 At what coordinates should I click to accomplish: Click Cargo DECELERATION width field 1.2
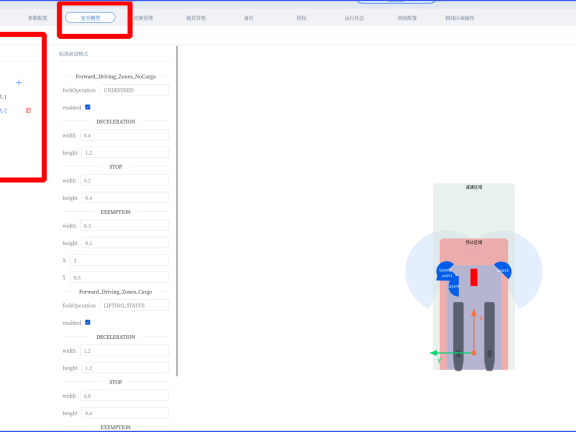[x=125, y=350]
